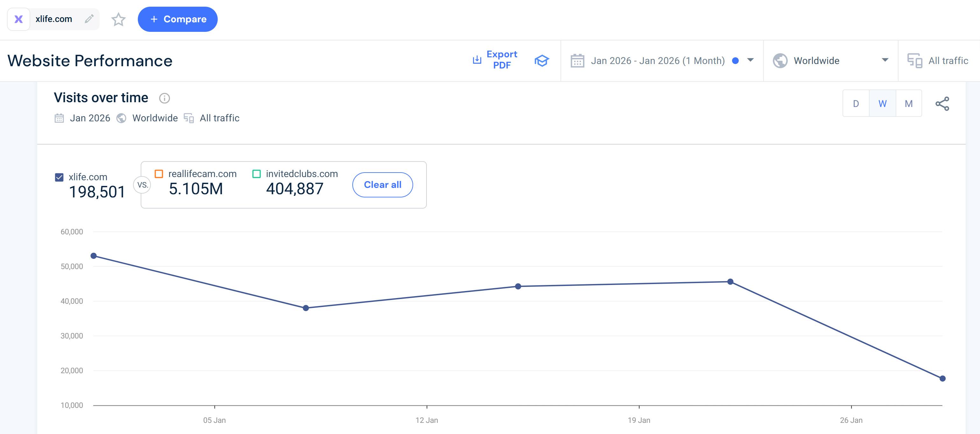The height and width of the screenshot is (434, 980).
Task: Uncheck the xlife.com series checkbox
Action: coord(59,177)
